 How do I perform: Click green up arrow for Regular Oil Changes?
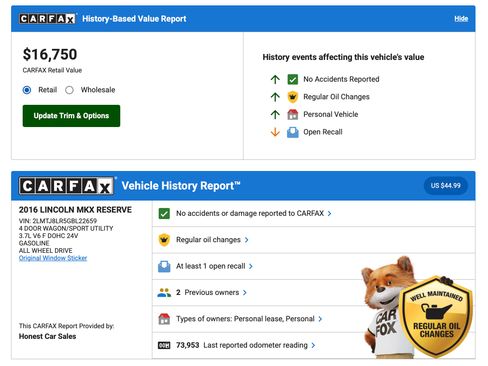pos(275,97)
